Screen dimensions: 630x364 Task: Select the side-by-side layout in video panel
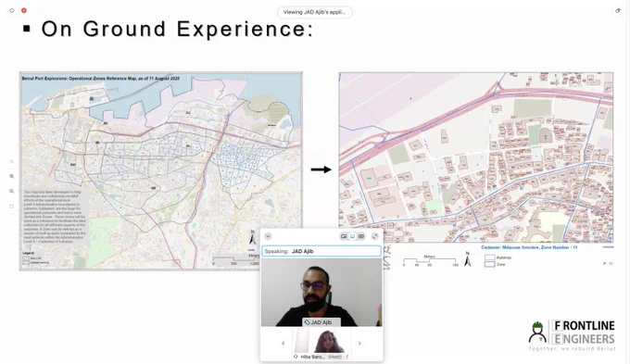pos(361,236)
